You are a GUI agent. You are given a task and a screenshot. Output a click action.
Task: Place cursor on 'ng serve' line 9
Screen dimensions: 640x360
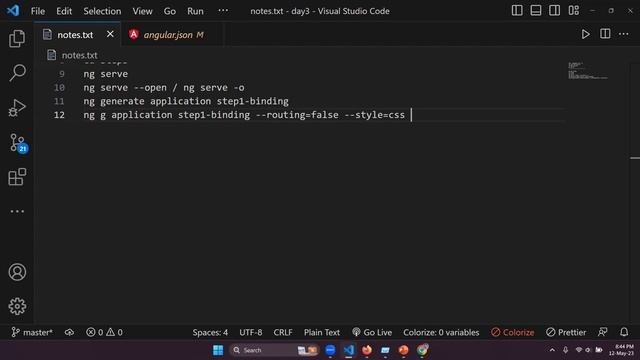point(105,74)
